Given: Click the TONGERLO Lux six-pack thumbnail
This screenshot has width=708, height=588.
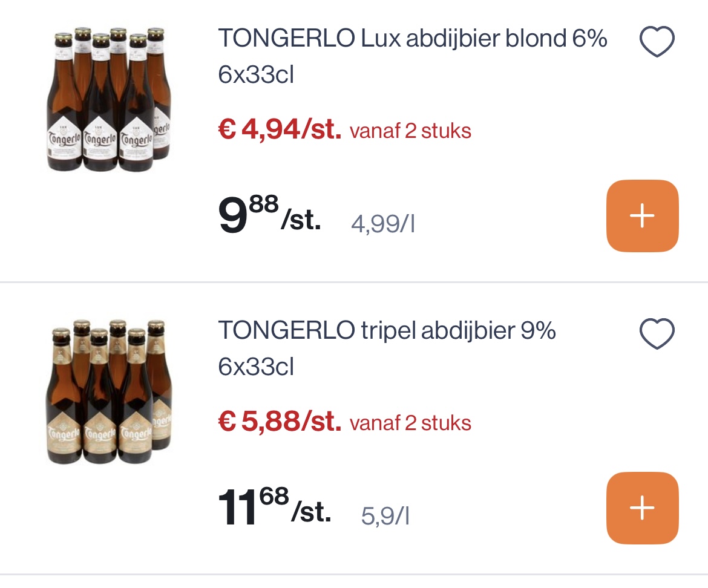Looking at the screenshot, I should point(108,100).
